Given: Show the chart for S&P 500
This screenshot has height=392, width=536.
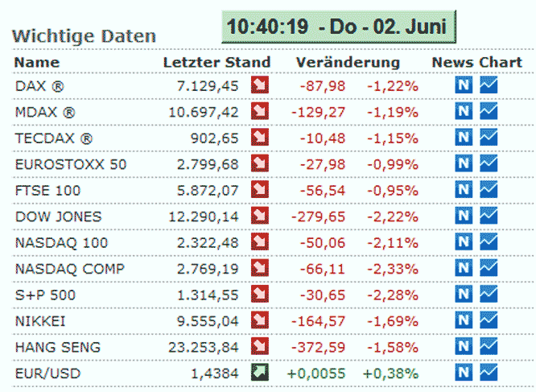Looking at the screenshot, I should 489,295.
